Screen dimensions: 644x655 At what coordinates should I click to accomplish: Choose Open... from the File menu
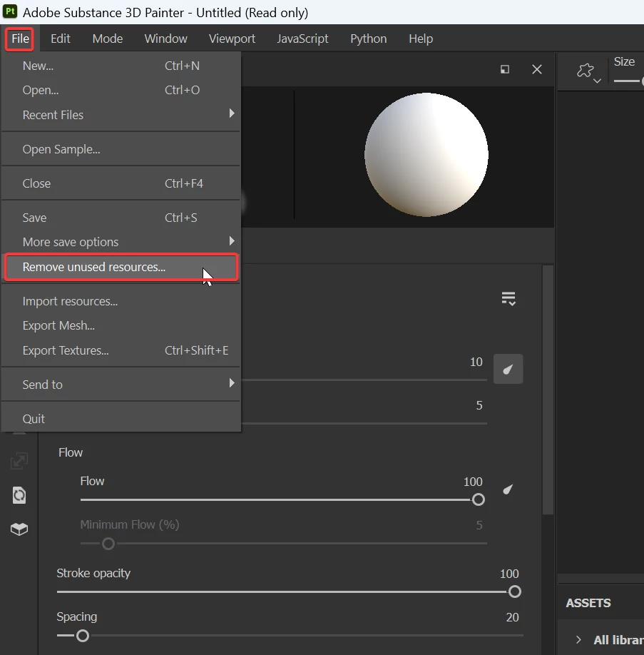[121, 90]
